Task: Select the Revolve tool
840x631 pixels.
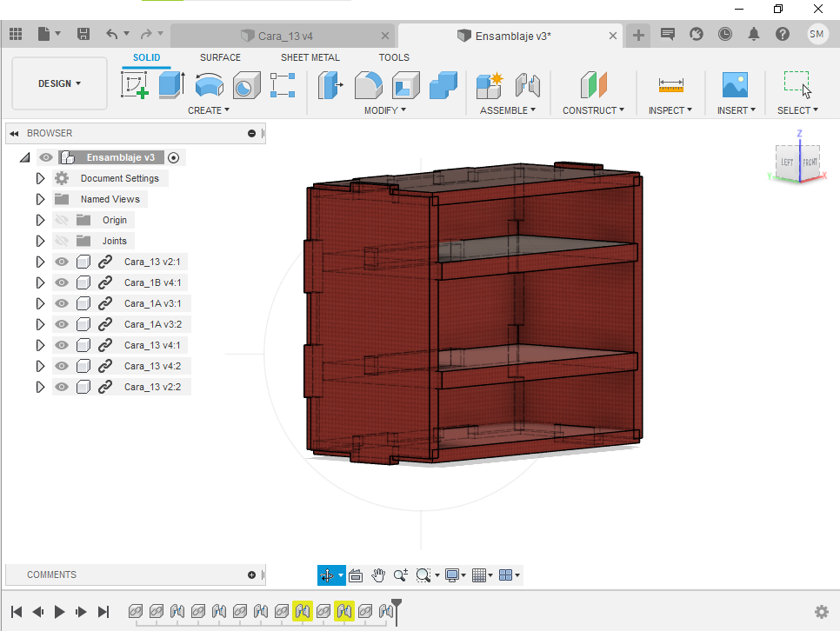Action: pyautogui.click(x=209, y=84)
